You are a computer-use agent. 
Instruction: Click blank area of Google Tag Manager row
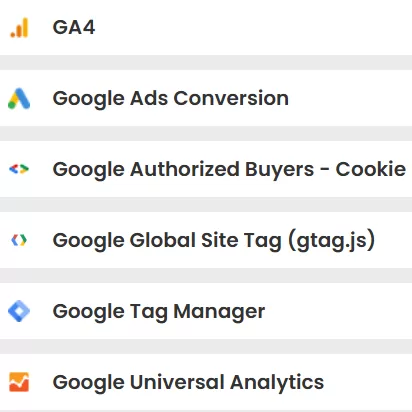(x=338, y=311)
